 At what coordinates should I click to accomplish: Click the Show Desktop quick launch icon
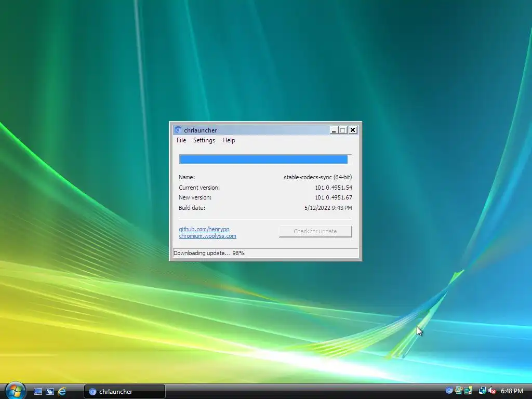click(x=38, y=391)
